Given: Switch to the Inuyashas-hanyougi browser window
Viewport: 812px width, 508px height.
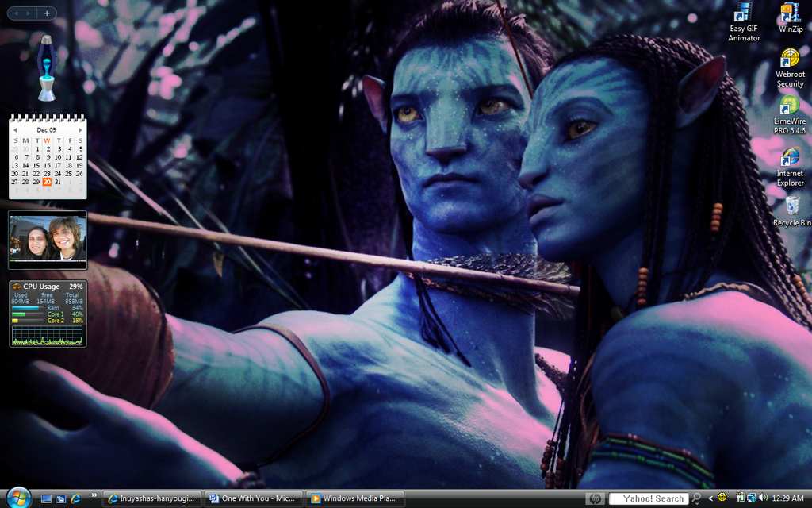Looking at the screenshot, I should point(152,498).
